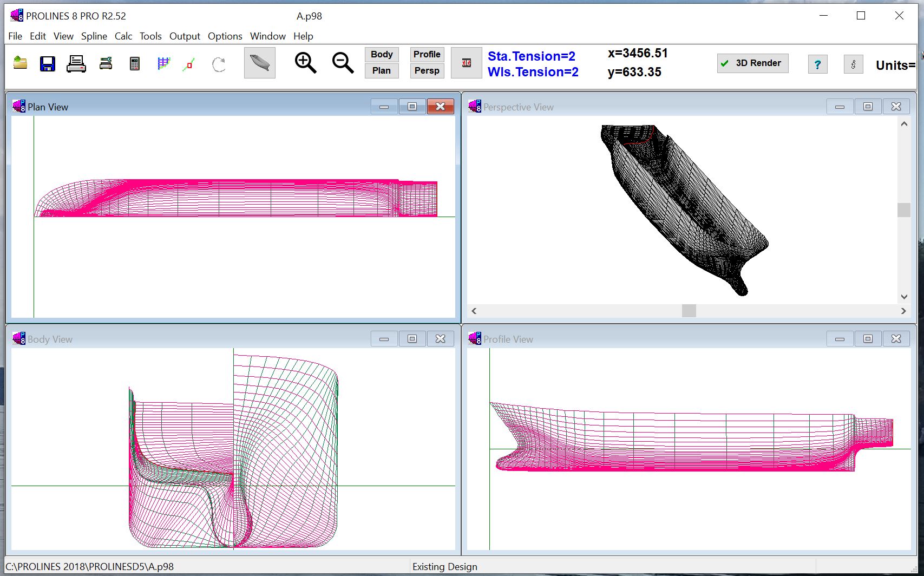This screenshot has width=924, height=576.
Task: Click the info icon beside help
Action: pos(853,64)
